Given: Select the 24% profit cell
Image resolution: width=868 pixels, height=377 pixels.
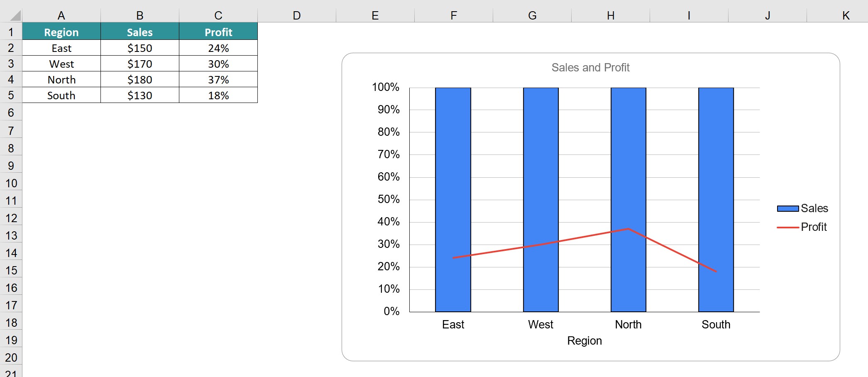Looking at the screenshot, I should 218,48.
